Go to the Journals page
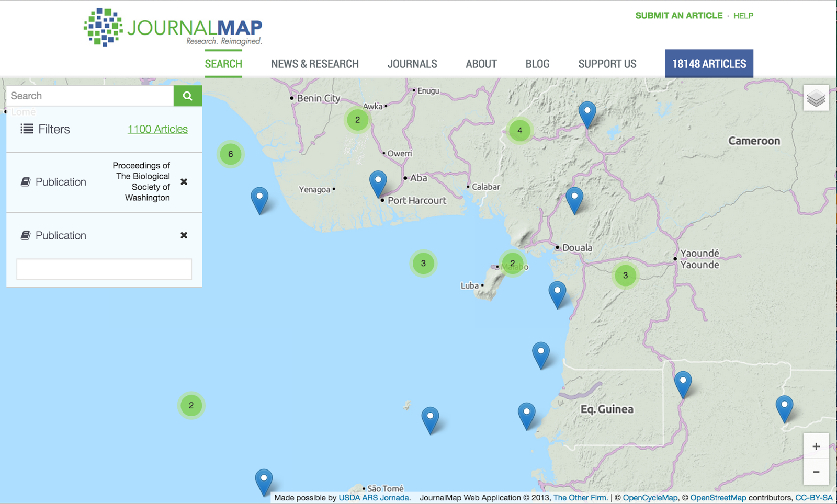 (412, 64)
